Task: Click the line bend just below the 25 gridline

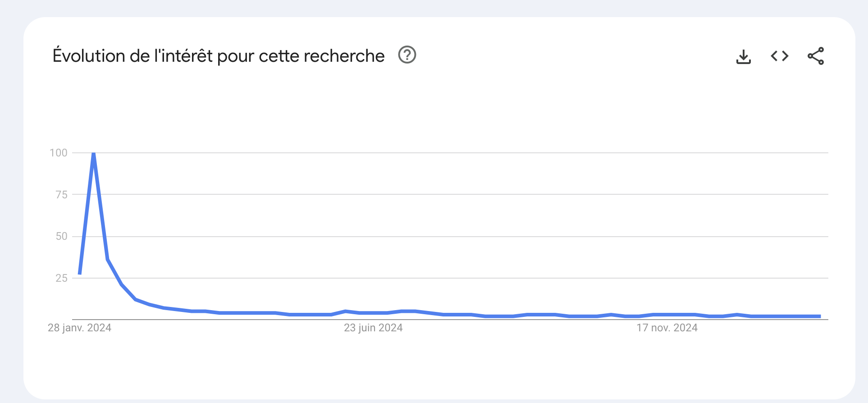Action: click(x=122, y=284)
